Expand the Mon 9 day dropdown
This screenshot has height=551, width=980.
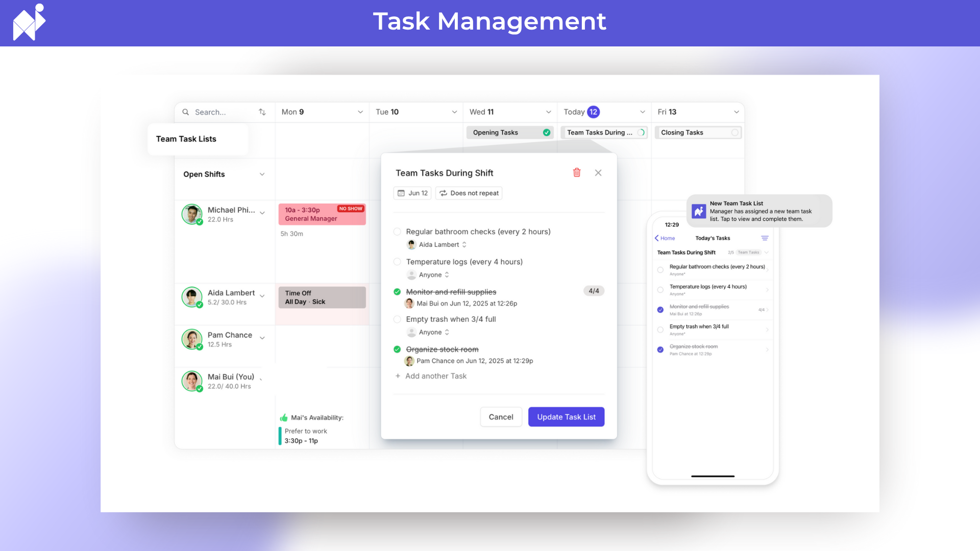coord(360,112)
